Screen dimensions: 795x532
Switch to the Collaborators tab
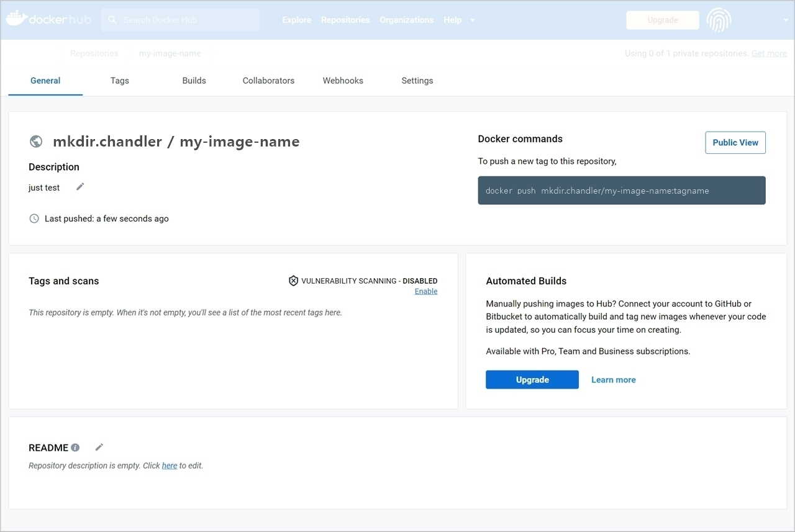point(269,81)
